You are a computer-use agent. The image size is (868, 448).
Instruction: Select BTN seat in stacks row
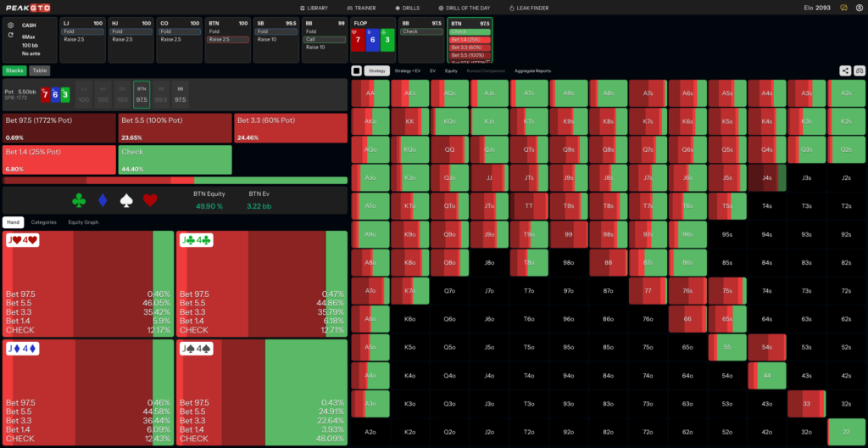[x=142, y=94]
